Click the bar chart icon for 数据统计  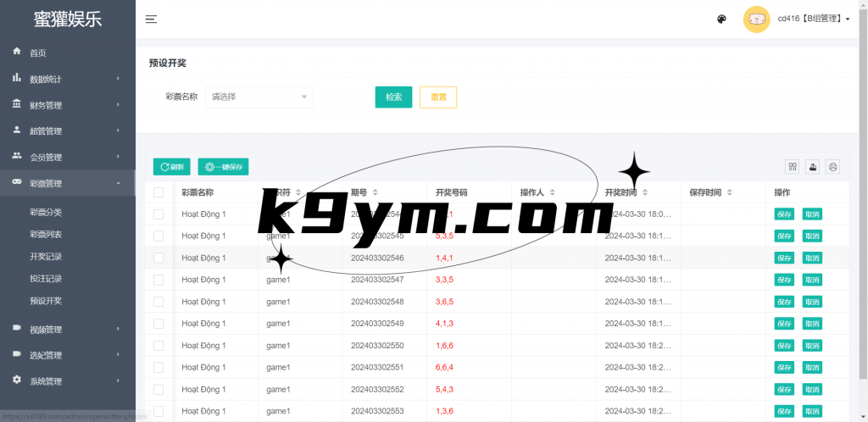(17, 77)
